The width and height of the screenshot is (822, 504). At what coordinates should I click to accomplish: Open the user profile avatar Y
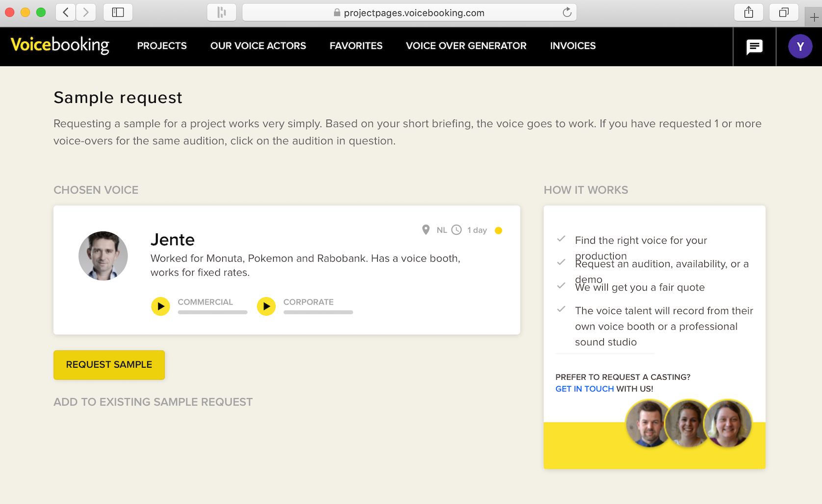[x=800, y=47]
